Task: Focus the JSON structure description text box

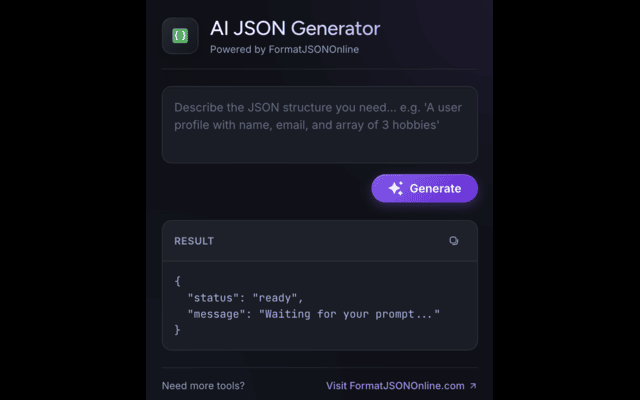Action: pos(320,124)
